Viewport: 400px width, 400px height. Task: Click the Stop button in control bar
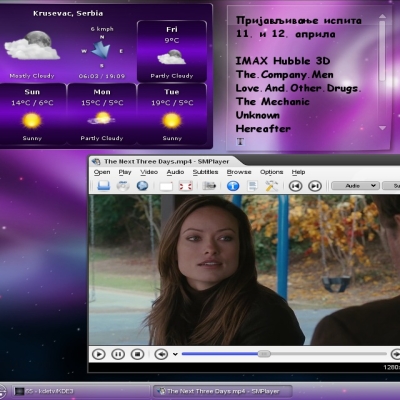(137, 354)
